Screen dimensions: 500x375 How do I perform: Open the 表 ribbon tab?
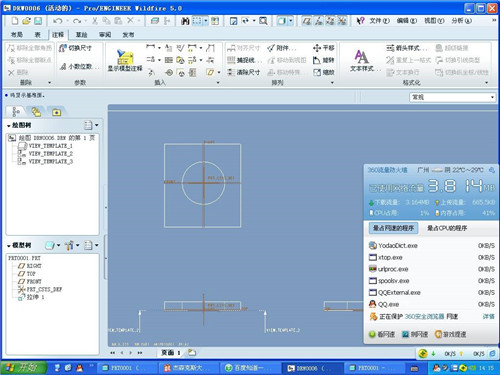[x=38, y=34]
